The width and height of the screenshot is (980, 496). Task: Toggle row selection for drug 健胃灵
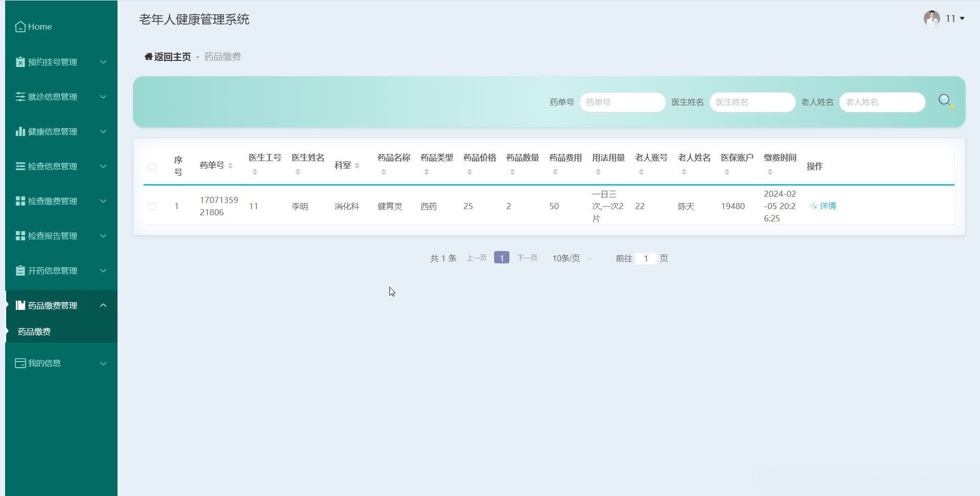152,206
